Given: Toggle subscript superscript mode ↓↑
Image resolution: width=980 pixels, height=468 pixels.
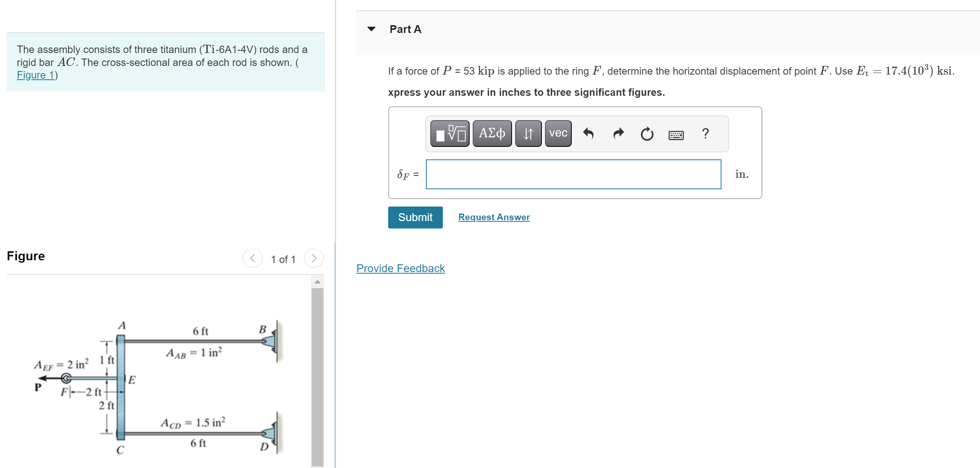Looking at the screenshot, I should (528, 133).
